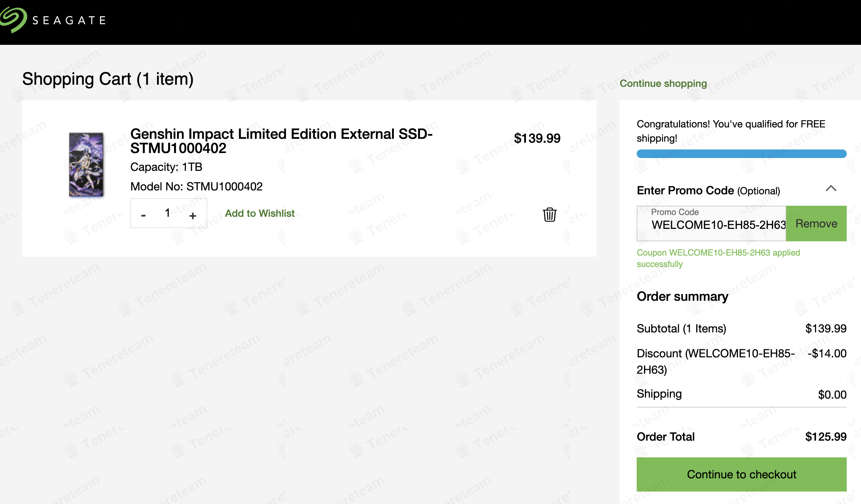Click the Order Total amount $125.99
Viewport: 861px width, 504px height.
click(x=825, y=436)
